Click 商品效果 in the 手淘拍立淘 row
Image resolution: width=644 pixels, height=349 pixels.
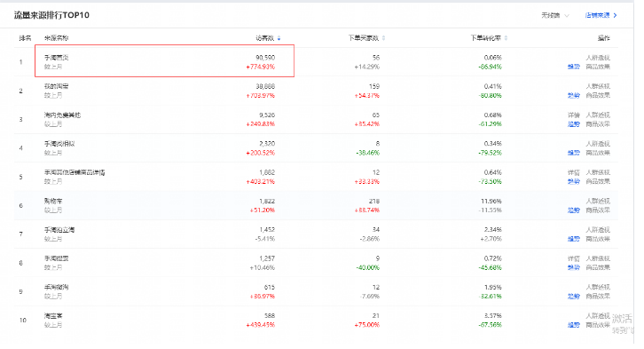[598, 239]
